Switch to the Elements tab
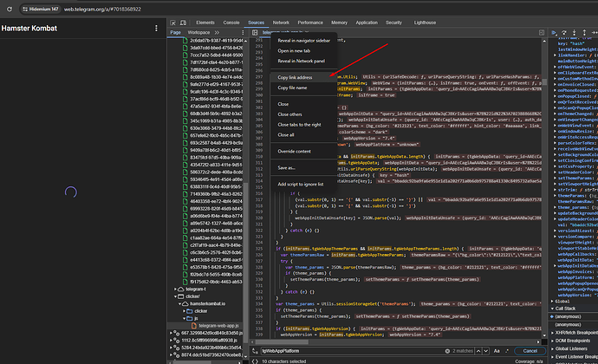598x364 pixels. pos(205,23)
